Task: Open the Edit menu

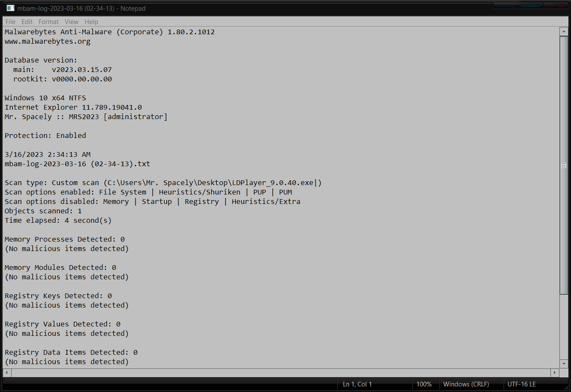Action: [27, 22]
